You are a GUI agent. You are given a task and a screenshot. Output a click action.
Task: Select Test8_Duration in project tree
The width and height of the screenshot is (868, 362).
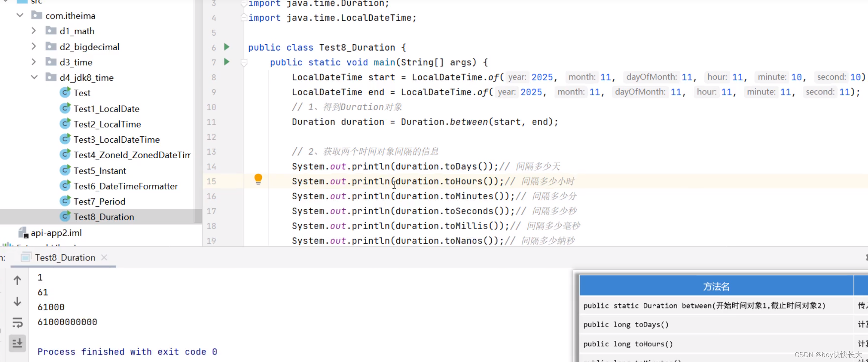coord(104,217)
